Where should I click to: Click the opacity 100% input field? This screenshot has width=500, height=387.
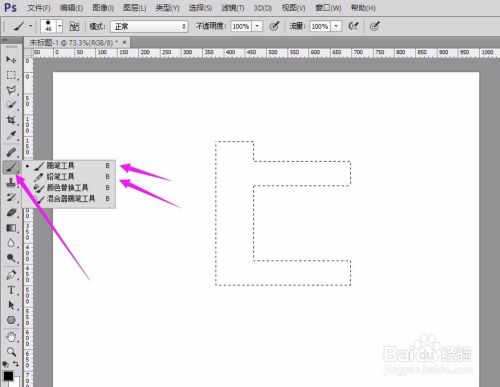(241, 26)
